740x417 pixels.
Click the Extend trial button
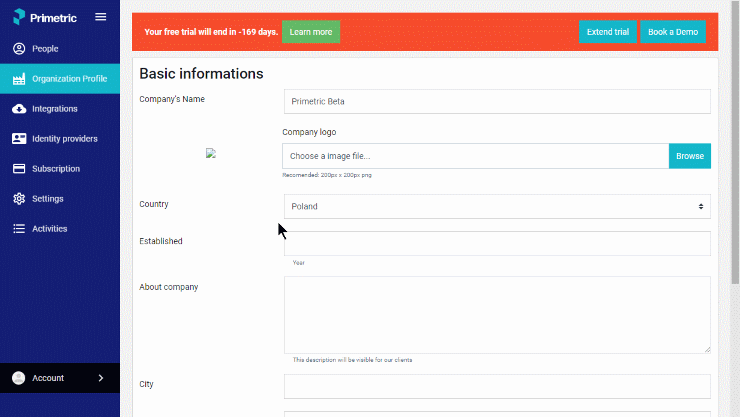607,32
